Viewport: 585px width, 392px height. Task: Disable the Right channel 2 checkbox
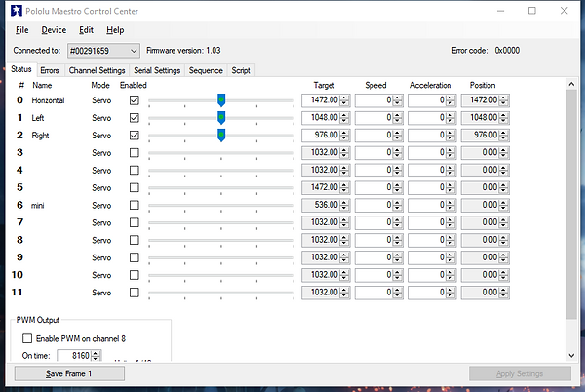pos(135,135)
